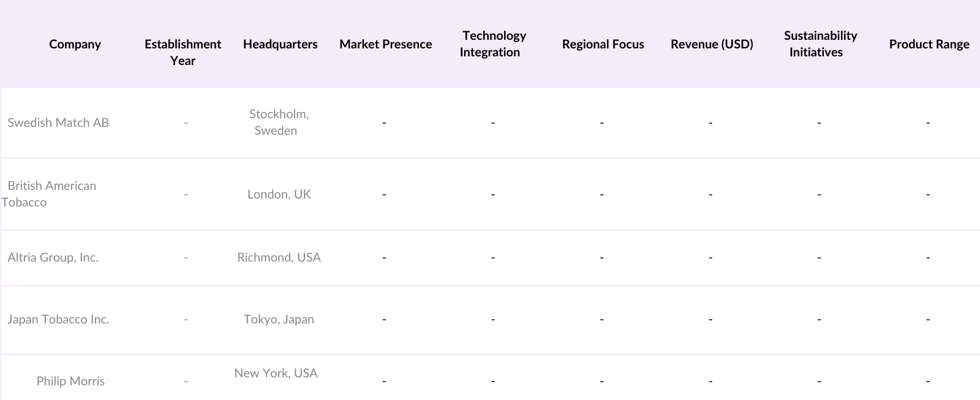Select the Swedish Match AB cell
The image size is (980, 400).
click(x=58, y=123)
